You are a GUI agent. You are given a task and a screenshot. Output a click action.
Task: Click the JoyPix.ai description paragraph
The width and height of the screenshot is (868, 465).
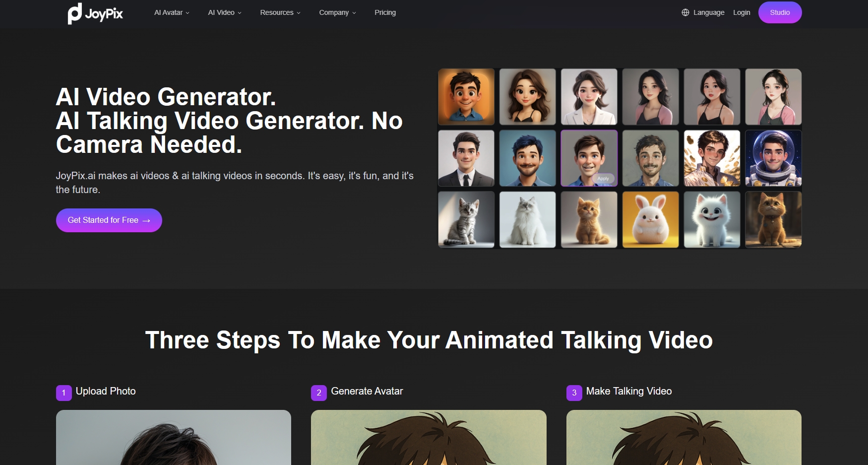click(x=235, y=183)
